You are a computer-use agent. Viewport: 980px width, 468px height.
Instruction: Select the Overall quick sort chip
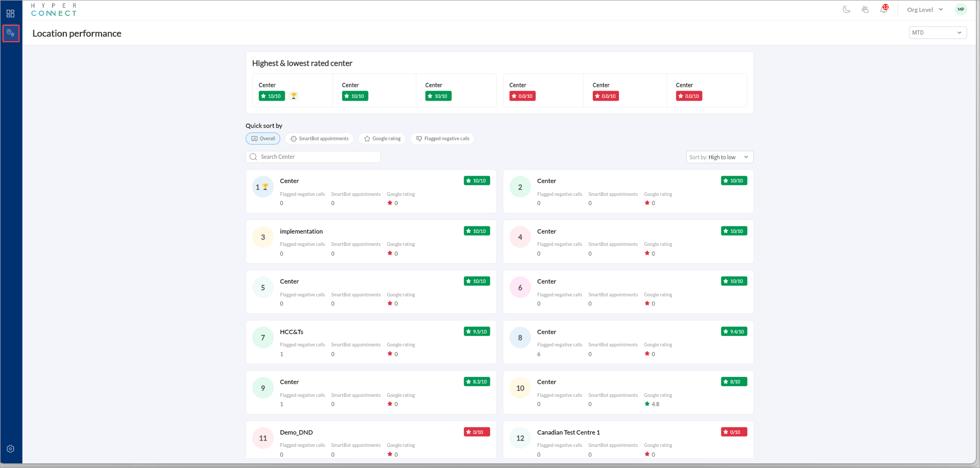click(263, 138)
